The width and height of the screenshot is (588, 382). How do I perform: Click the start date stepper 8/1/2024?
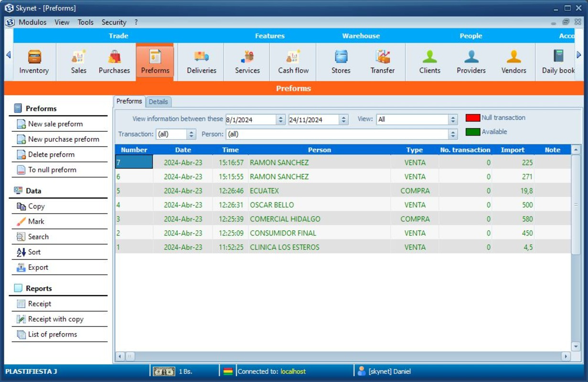tap(281, 120)
